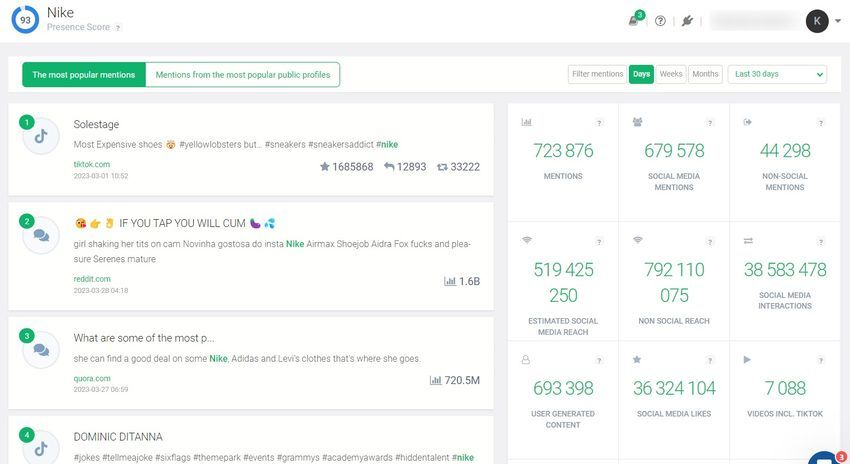
Task: Click the bar chart icon above Mentions stat
Action: pyautogui.click(x=526, y=122)
